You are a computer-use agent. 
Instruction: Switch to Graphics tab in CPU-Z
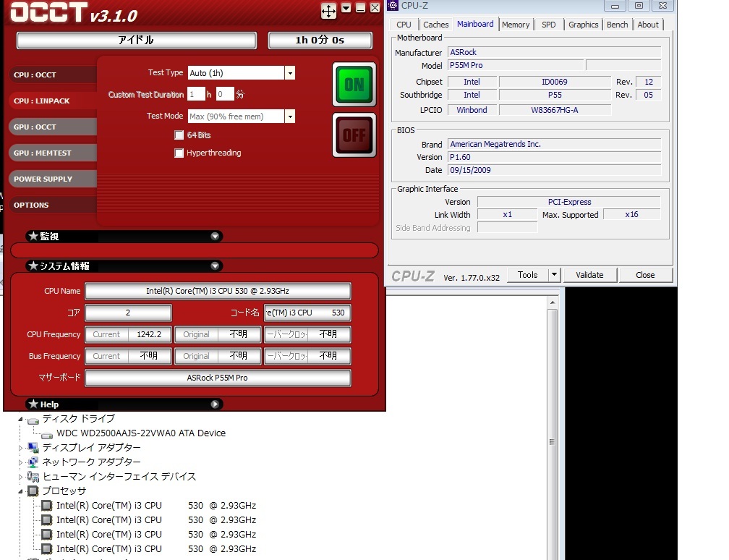583,25
